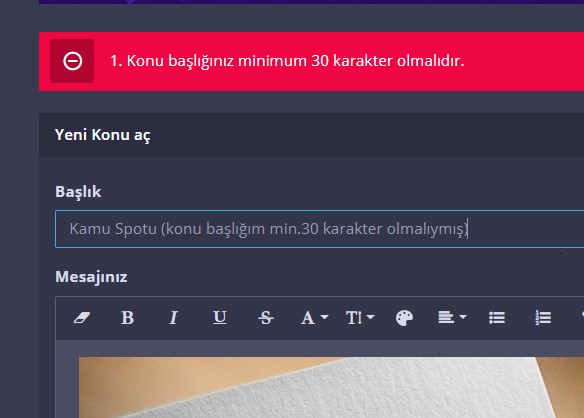Screen dimensions: 584x418
Task: Click the 'Mesajınız' label
Action: 91,277
